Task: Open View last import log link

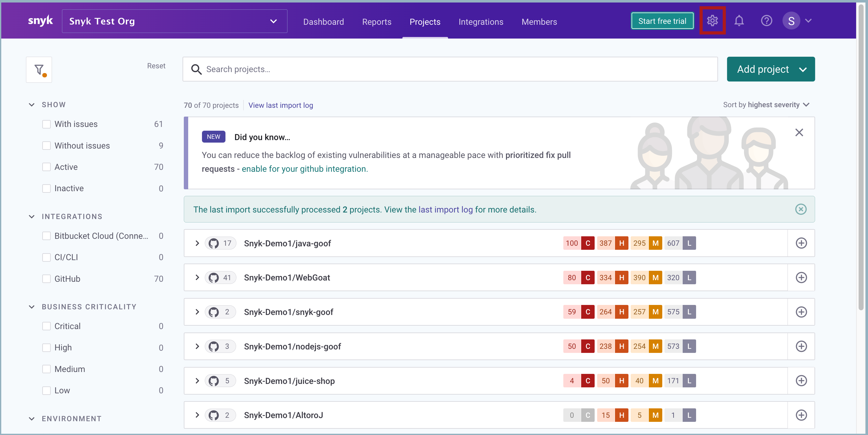Action: (280, 105)
